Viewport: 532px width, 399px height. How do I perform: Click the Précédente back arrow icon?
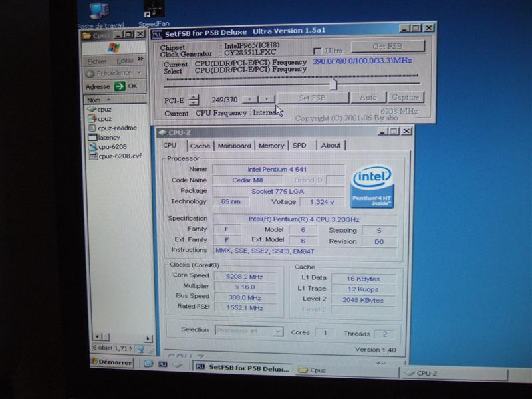[90, 73]
